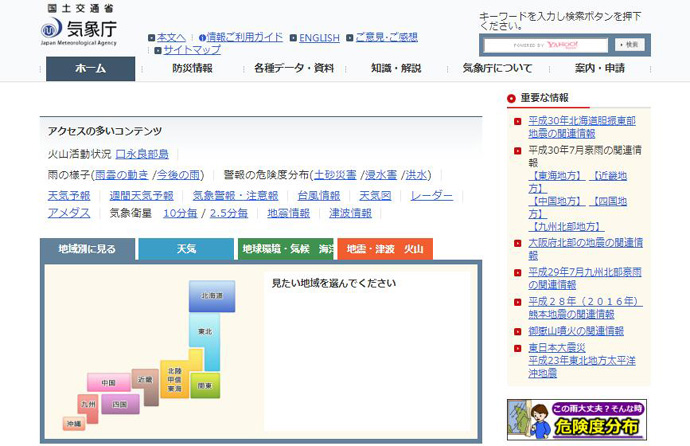Select 九州 region on the map
The height and width of the screenshot is (446, 690).
[x=88, y=404]
